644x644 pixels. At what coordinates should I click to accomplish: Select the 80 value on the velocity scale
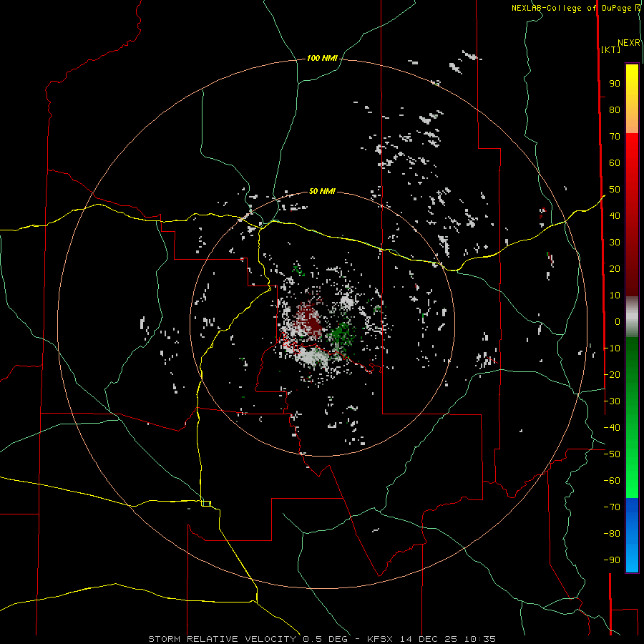click(615, 110)
